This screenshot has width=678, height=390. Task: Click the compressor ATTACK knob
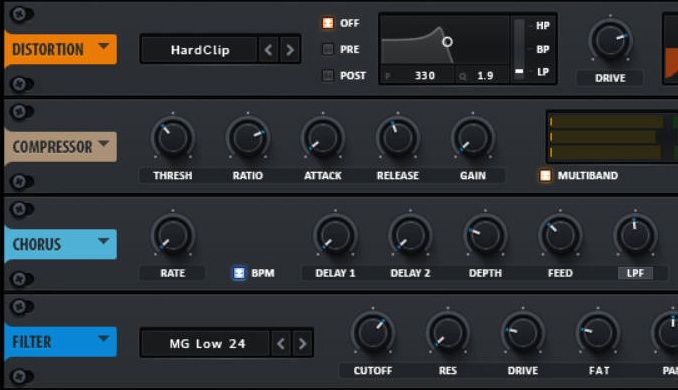pos(323,138)
